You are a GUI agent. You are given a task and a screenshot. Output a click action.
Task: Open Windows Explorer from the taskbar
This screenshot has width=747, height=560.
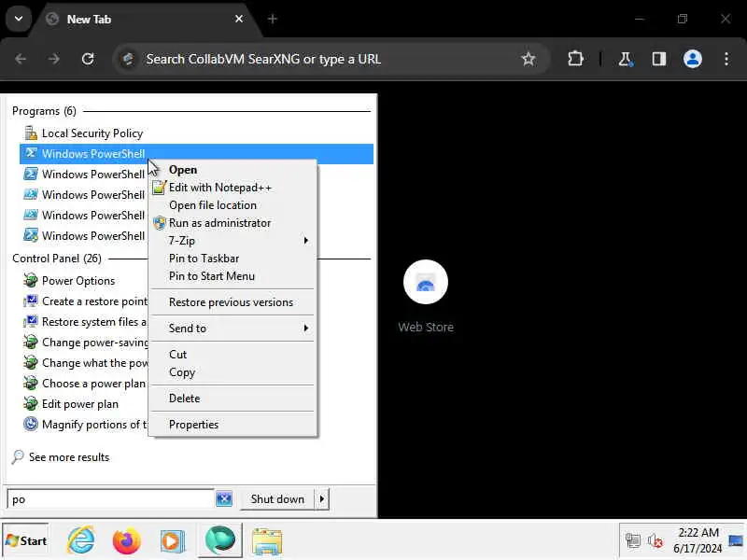(x=267, y=541)
